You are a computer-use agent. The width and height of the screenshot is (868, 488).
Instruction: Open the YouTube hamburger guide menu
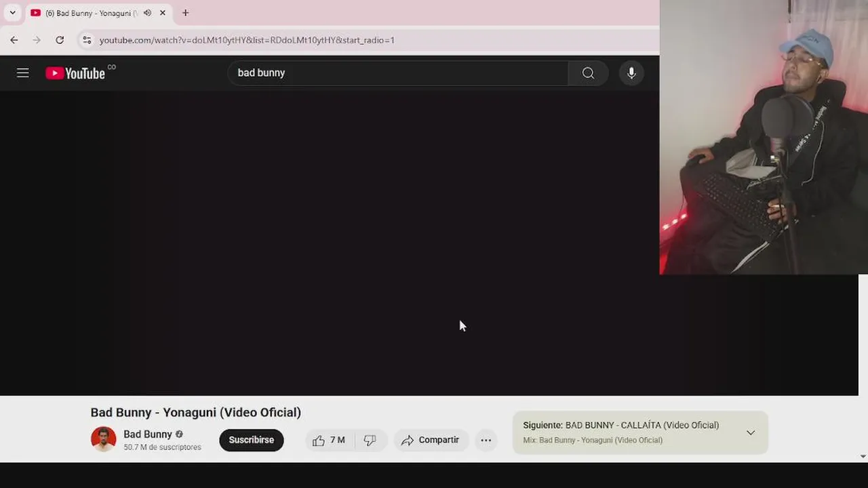click(x=23, y=73)
